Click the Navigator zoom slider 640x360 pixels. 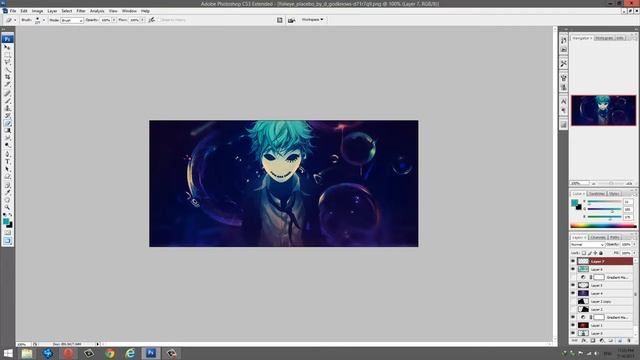click(x=611, y=183)
